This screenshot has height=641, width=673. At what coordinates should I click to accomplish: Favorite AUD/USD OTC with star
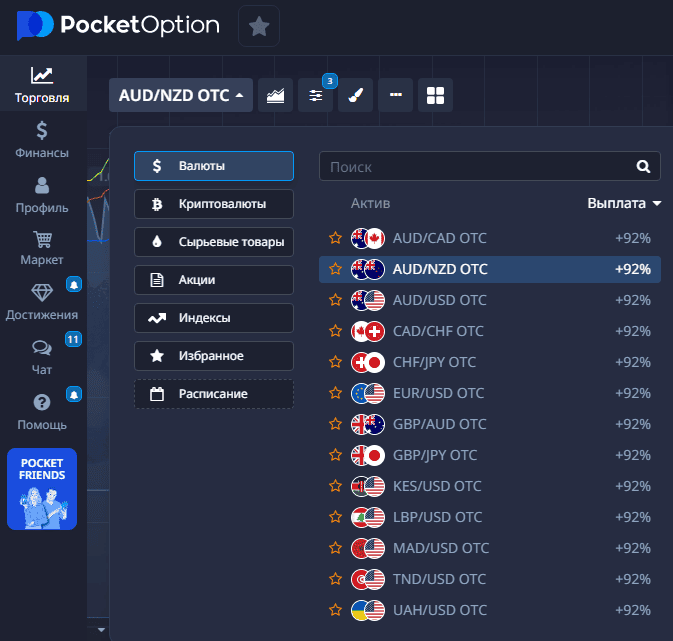tap(335, 300)
